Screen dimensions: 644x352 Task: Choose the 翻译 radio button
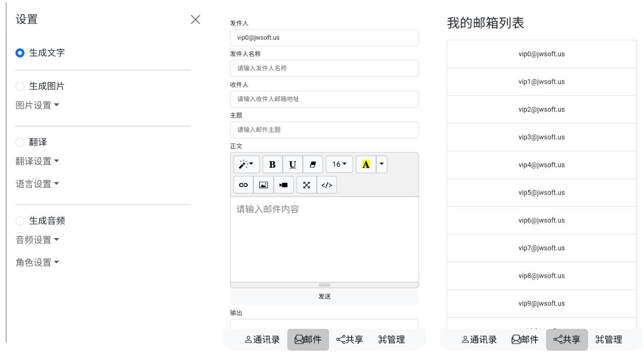pyautogui.click(x=20, y=142)
